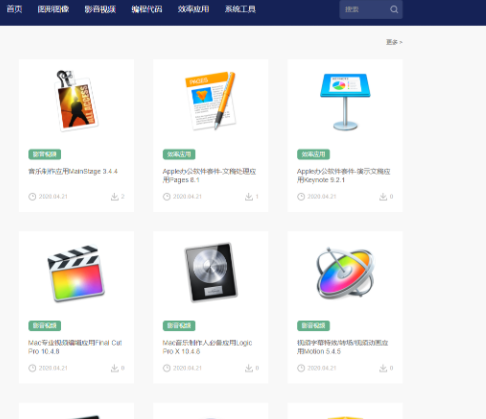Open the Keynote podium icon
This screenshot has width=486, height=419.
pyautogui.click(x=345, y=102)
